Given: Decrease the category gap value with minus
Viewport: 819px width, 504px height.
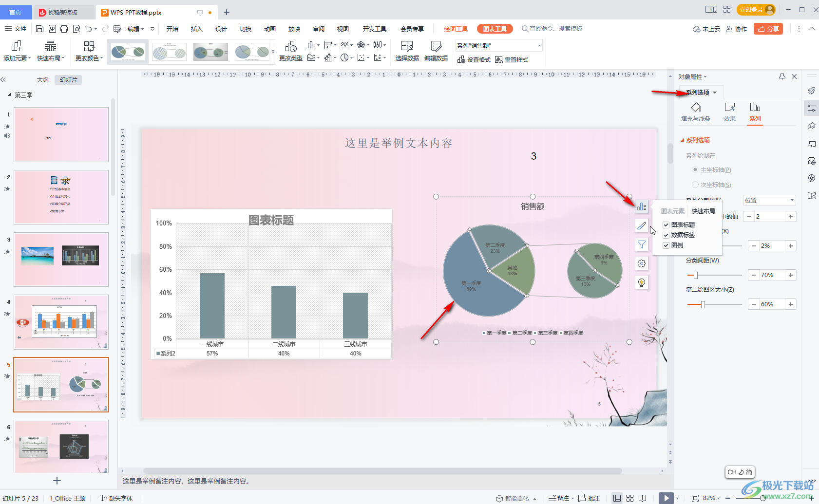Looking at the screenshot, I should tap(754, 275).
